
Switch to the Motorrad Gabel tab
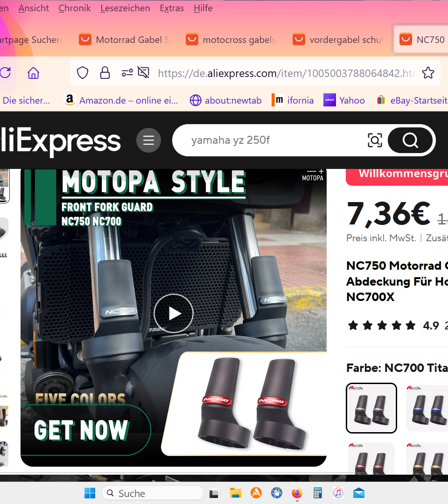(x=124, y=40)
